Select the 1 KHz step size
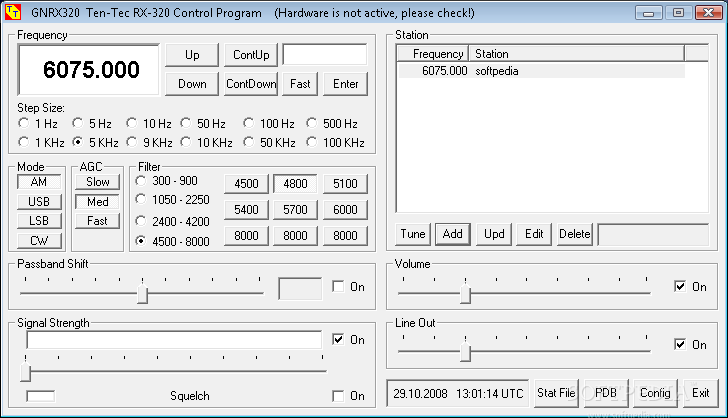This screenshot has height=418, width=728. (x=41, y=142)
